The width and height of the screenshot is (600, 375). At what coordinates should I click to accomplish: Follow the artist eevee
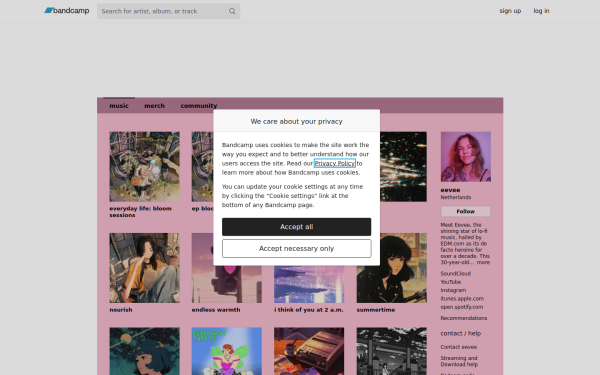coord(465,211)
